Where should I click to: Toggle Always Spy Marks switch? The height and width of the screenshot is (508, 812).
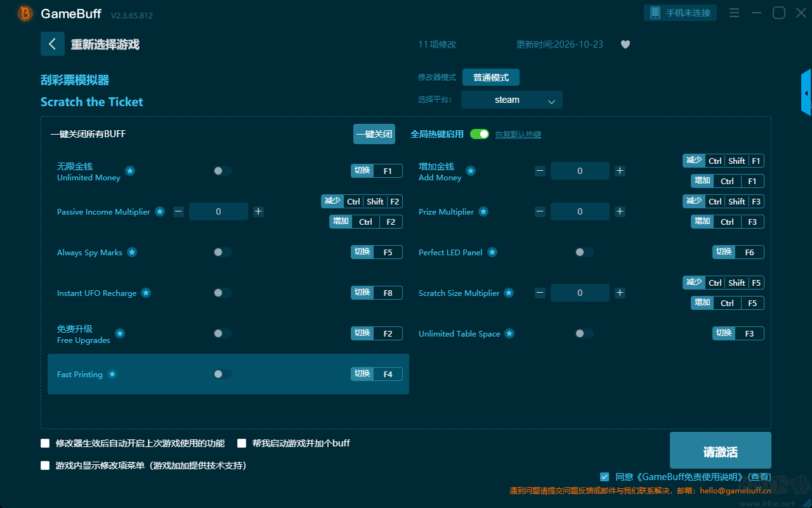222,252
